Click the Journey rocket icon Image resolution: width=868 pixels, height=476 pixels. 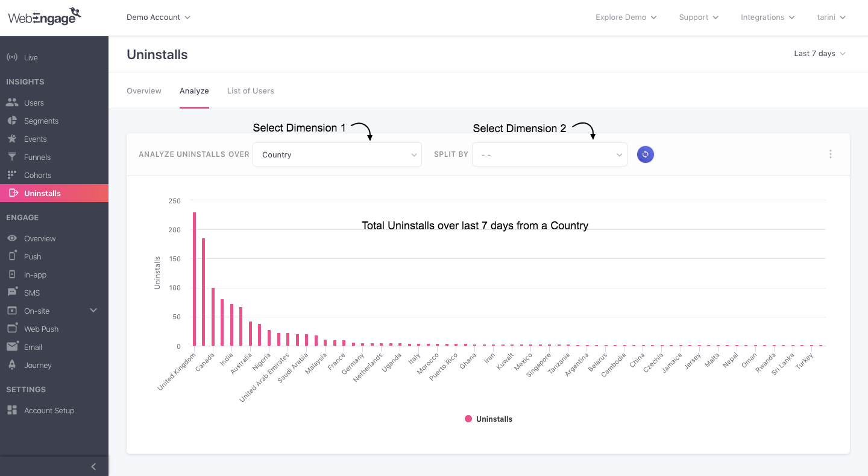coord(12,365)
